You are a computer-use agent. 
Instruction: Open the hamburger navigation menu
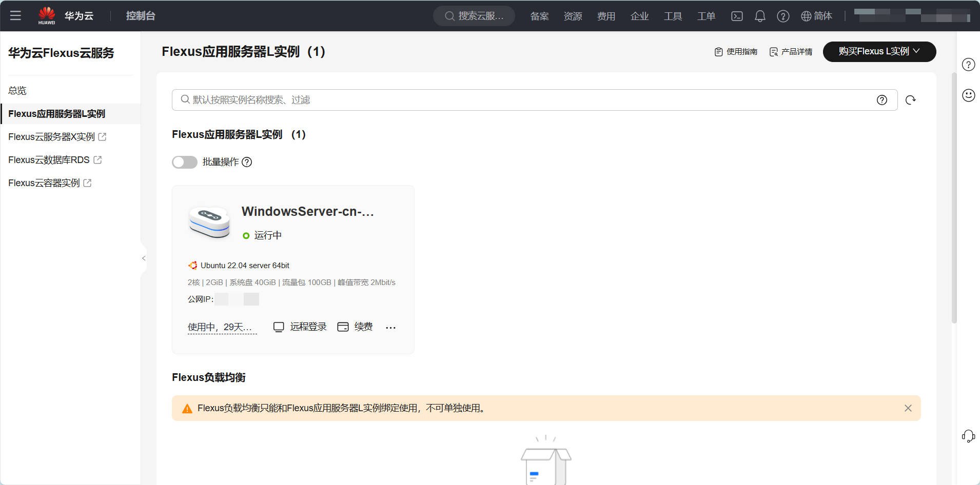15,15
